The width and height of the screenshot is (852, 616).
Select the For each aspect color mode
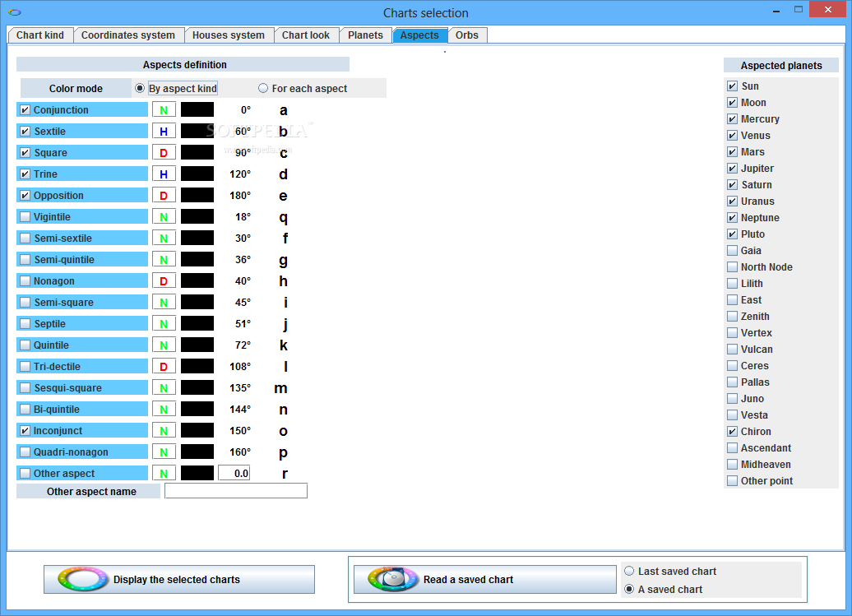(x=263, y=88)
